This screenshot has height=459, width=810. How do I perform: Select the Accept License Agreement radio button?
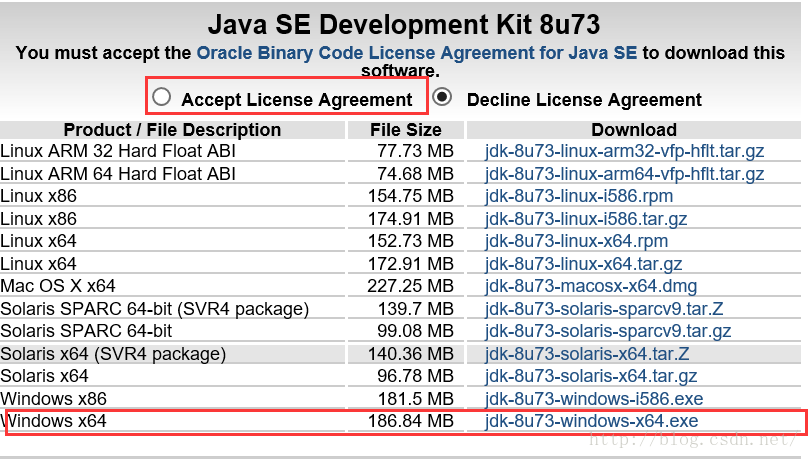[162, 97]
